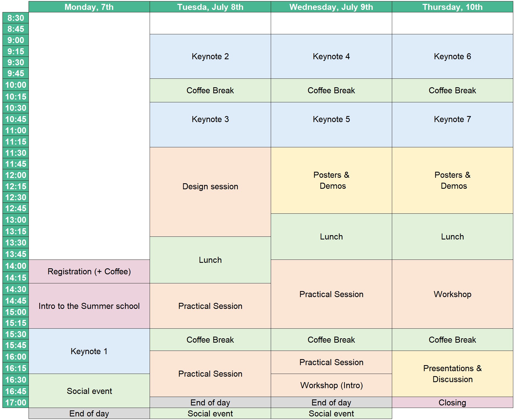Click Tuesday's End of day cell
Image resolution: width=516 pixels, height=420 pixels.
[x=210, y=402]
